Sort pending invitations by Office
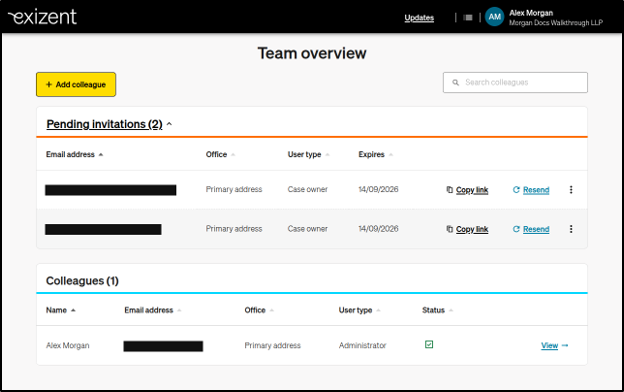This screenshot has height=392, width=624. pos(220,154)
